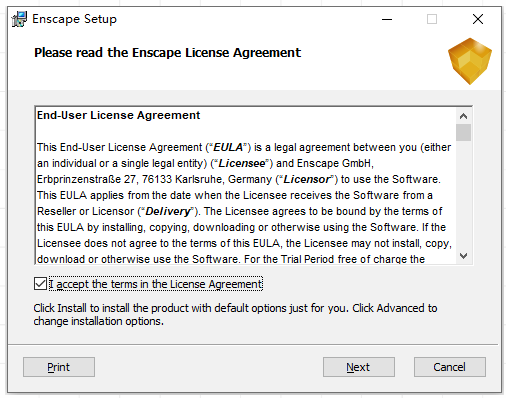Uncheck the accept license terms checkbox
506x398 pixels.
[x=40, y=284]
